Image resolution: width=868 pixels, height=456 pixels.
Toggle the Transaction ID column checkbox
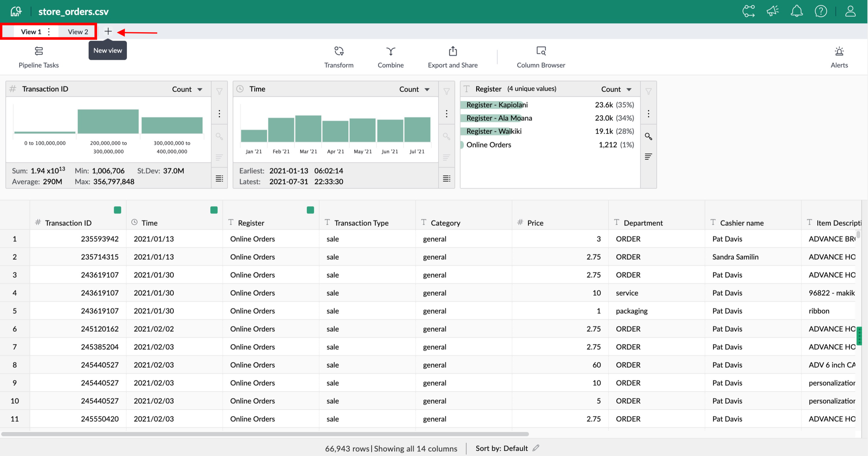[x=117, y=209]
